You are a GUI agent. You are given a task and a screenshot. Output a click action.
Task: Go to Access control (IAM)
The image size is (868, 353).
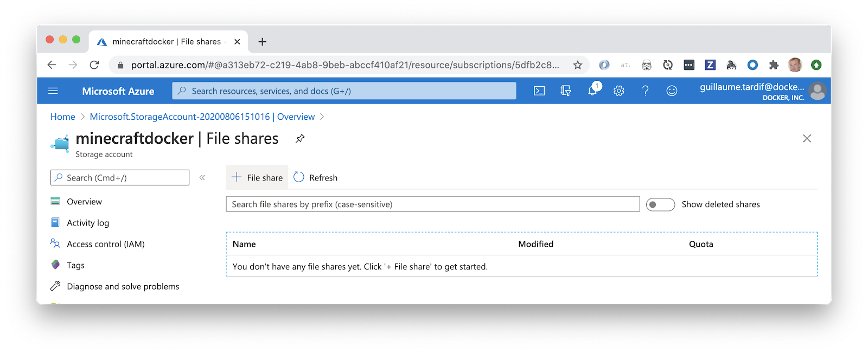click(x=105, y=244)
